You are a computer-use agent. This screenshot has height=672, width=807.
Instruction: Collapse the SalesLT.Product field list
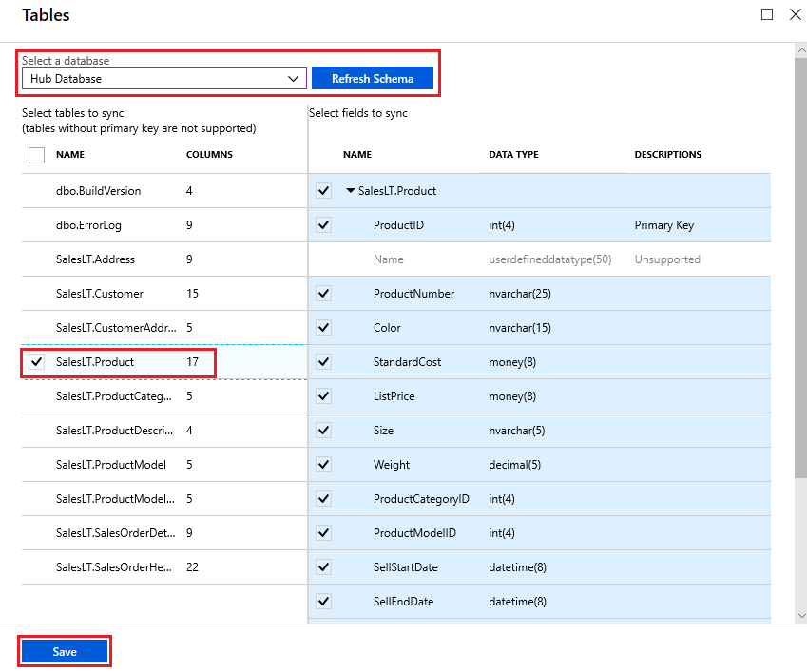point(349,190)
